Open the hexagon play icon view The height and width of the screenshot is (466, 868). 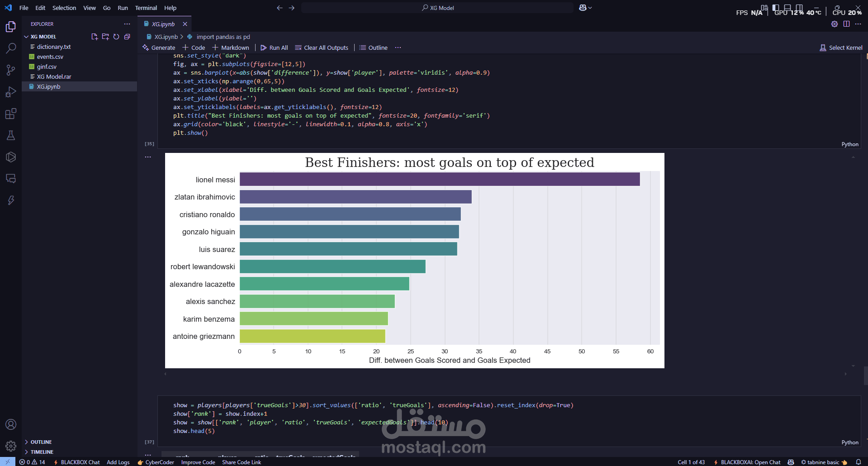[11, 157]
